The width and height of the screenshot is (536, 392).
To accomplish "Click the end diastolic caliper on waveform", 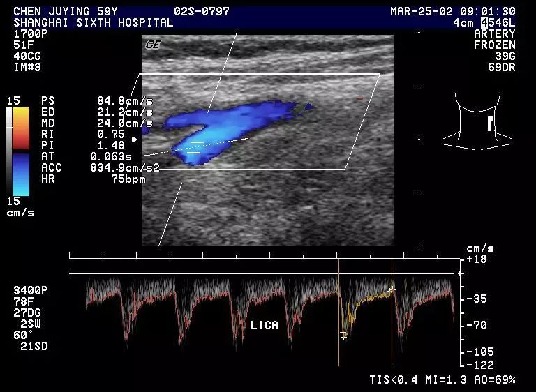I will tap(392, 290).
